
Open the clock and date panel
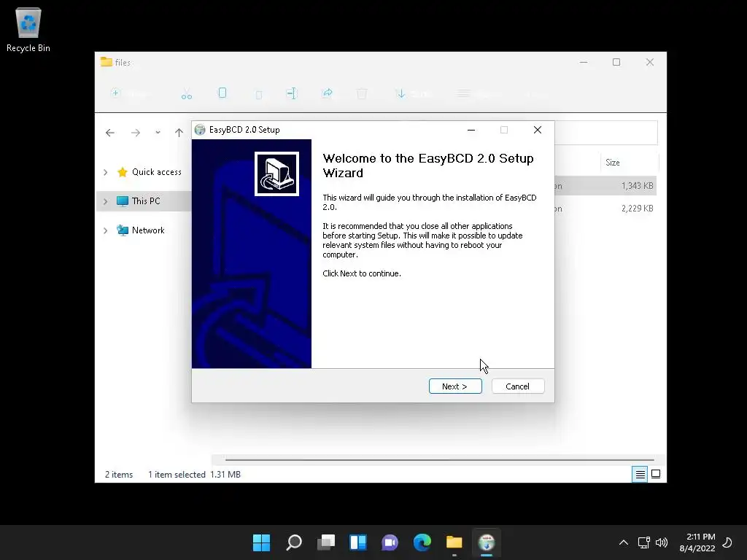pyautogui.click(x=697, y=542)
